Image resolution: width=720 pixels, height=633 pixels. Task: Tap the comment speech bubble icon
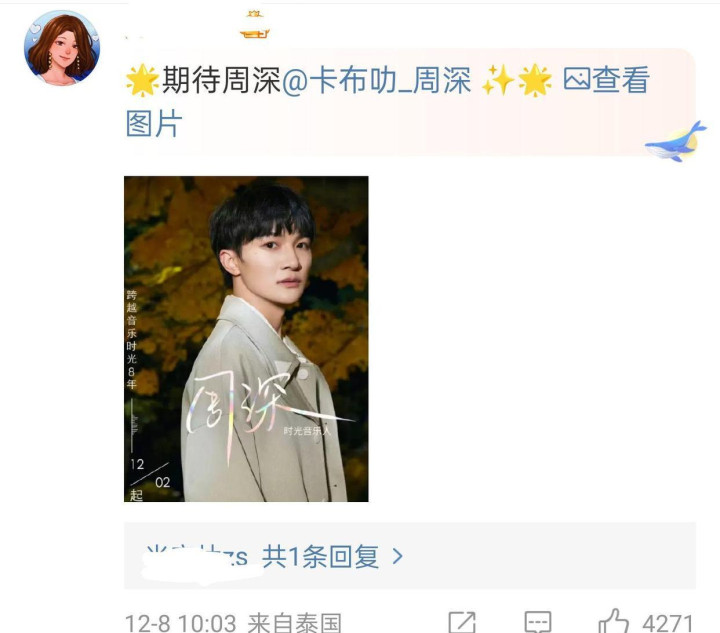[x=538, y=623]
